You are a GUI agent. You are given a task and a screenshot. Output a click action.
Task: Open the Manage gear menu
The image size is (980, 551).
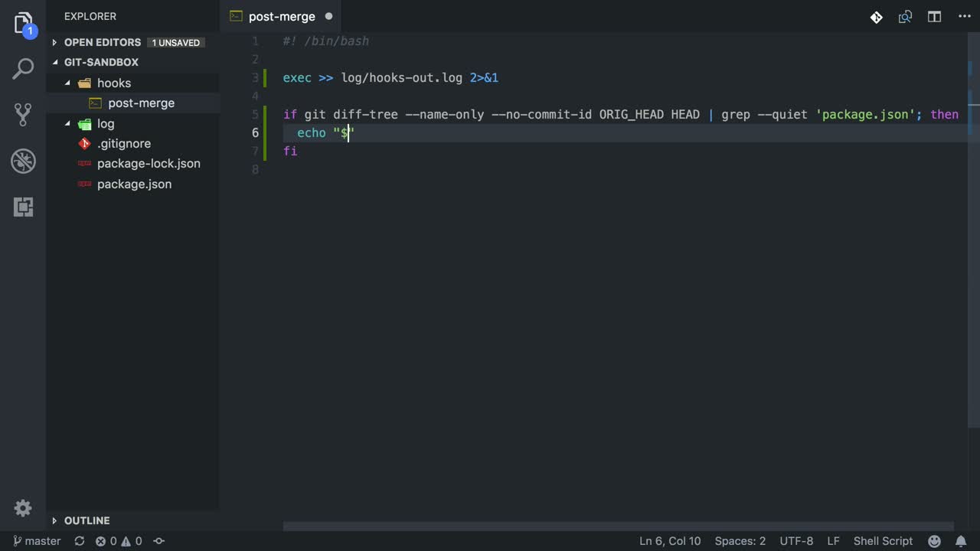(23, 508)
